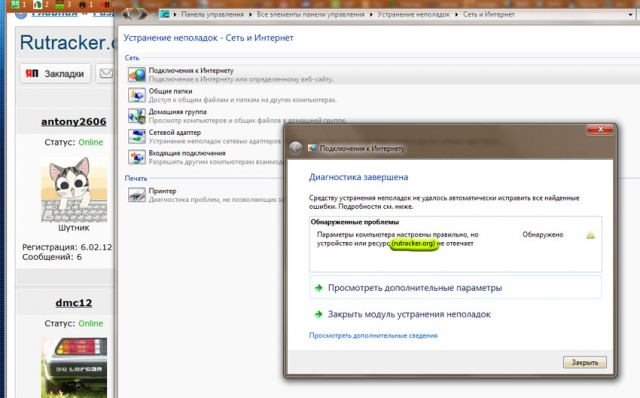Open the Printer (Принтер) troubleshooter icon
640x398 pixels.
pyautogui.click(x=137, y=195)
